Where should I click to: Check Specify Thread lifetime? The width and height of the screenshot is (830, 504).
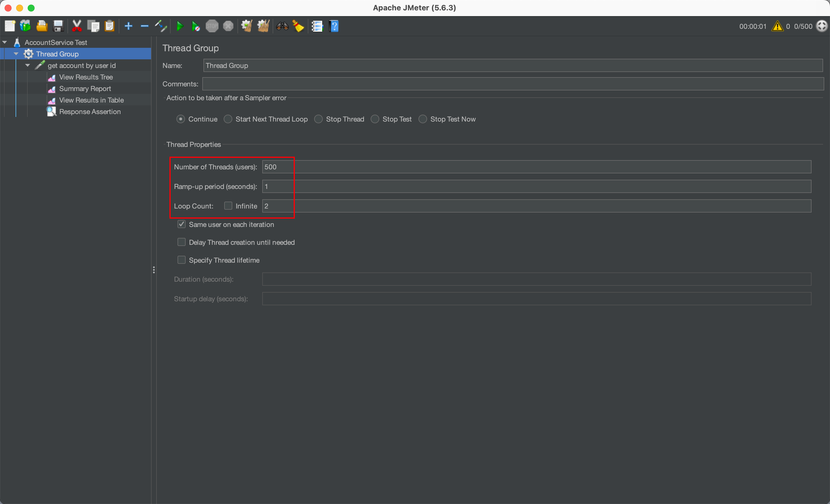click(182, 260)
